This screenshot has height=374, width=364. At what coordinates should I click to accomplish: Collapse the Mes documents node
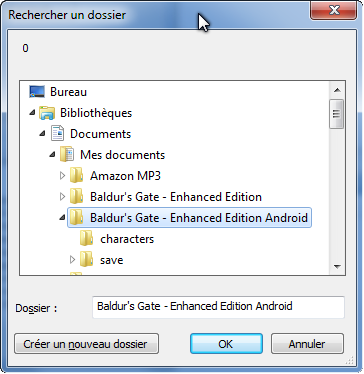pyautogui.click(x=53, y=155)
